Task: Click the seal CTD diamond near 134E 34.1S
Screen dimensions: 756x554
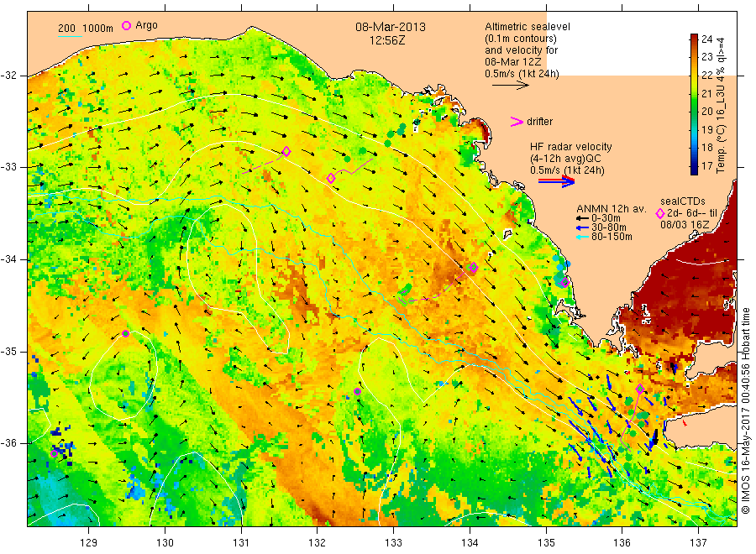Action: click(474, 268)
